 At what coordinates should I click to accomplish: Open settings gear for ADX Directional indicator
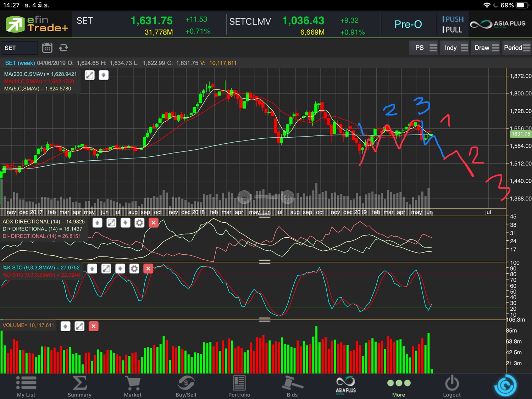[x=139, y=223]
